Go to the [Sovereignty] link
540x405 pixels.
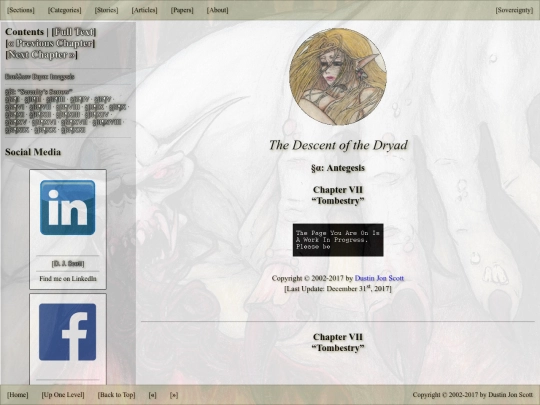(514, 10)
